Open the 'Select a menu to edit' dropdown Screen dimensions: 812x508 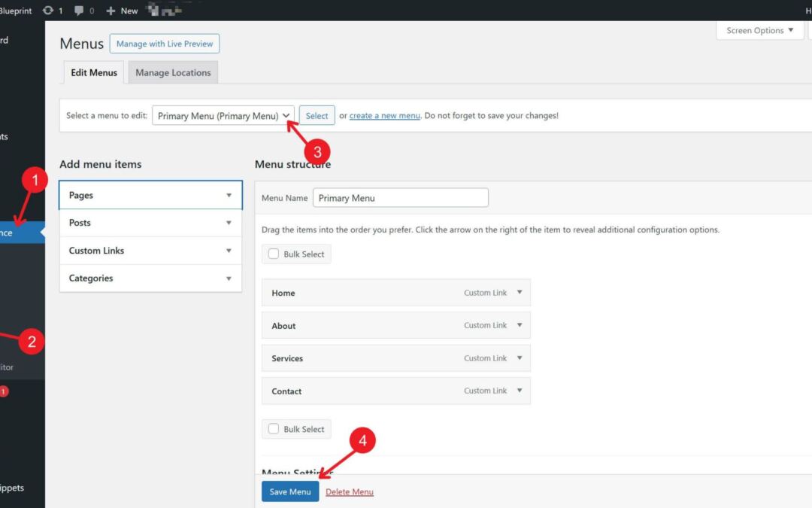(x=222, y=114)
